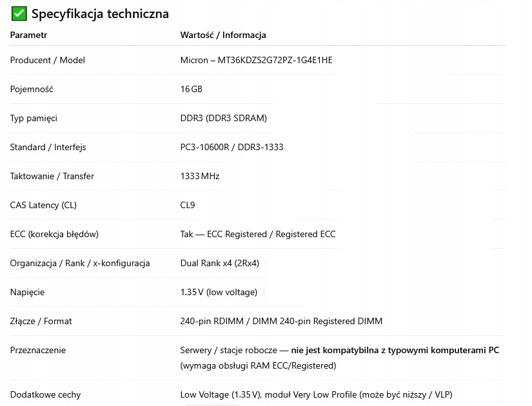Click the bold PC incompatibility warning text
Viewport: 532px width, 406px height.
tap(395, 350)
